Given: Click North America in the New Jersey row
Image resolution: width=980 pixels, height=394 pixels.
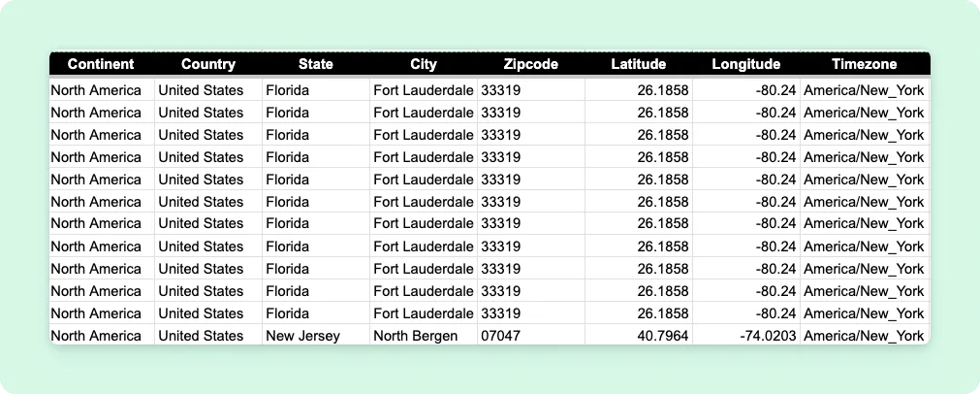Looking at the screenshot, I should tap(101, 336).
